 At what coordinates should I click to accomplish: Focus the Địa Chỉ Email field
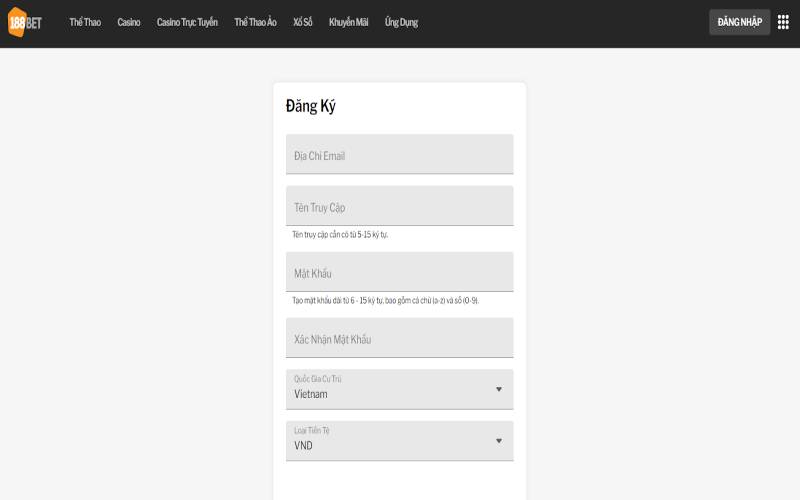pos(399,155)
